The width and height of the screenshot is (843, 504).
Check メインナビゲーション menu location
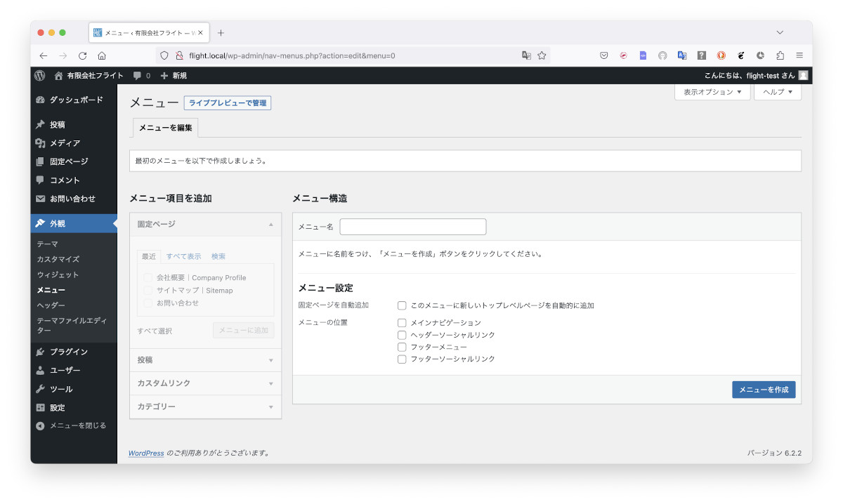point(402,323)
